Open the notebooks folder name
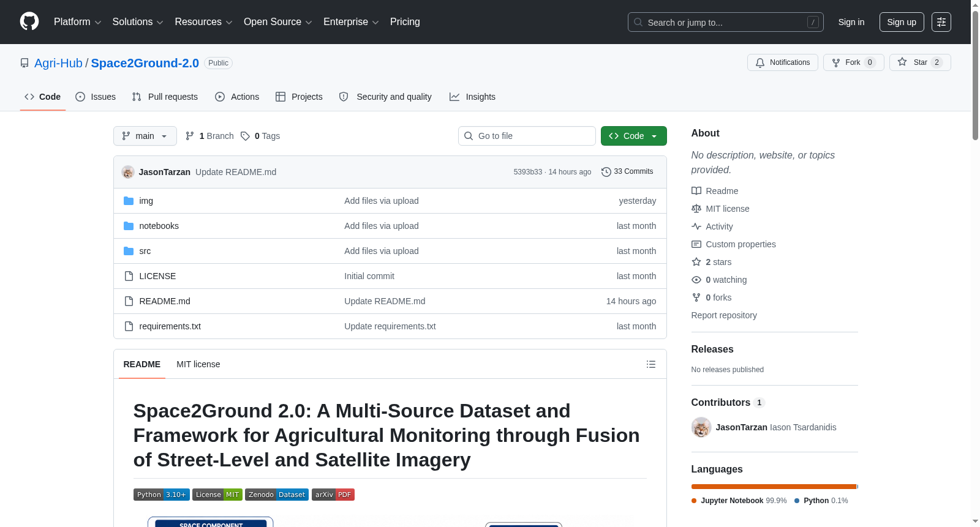The image size is (980, 527). 159,226
